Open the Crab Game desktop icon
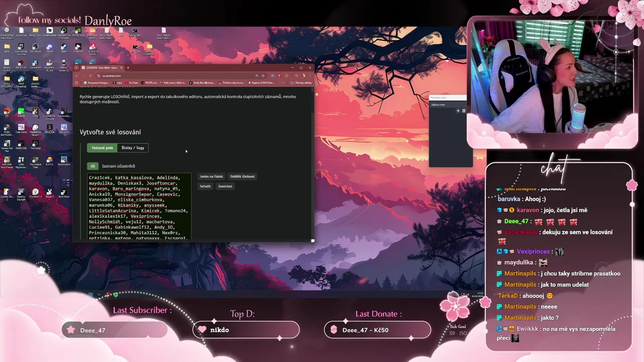The width and height of the screenshot is (644, 362). (21, 129)
